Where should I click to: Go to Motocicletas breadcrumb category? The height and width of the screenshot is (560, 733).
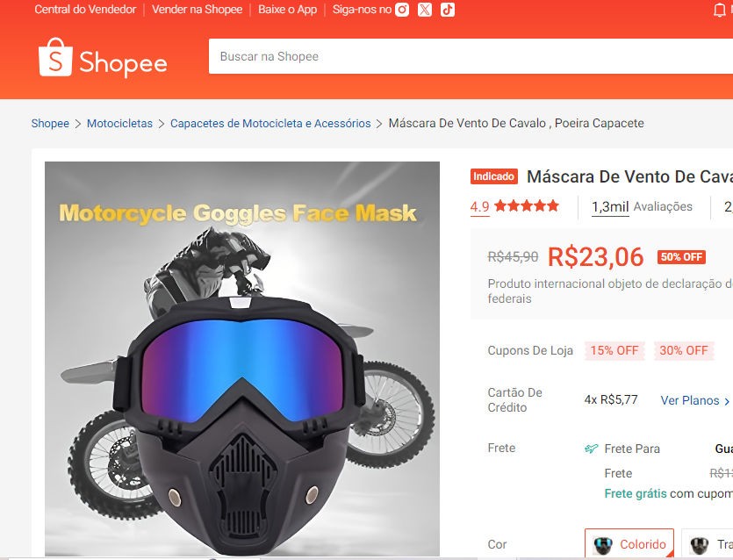click(119, 124)
